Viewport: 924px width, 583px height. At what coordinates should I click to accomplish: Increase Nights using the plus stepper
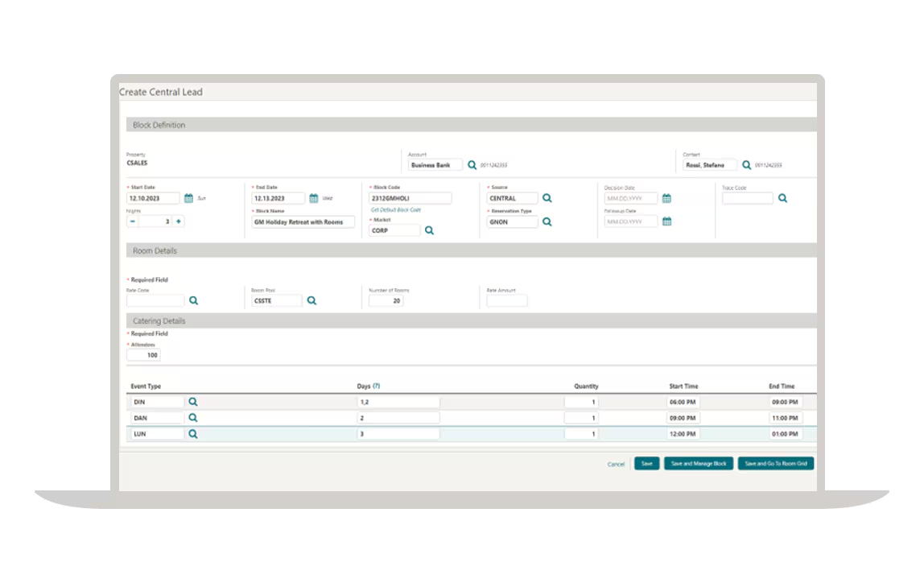point(176,221)
